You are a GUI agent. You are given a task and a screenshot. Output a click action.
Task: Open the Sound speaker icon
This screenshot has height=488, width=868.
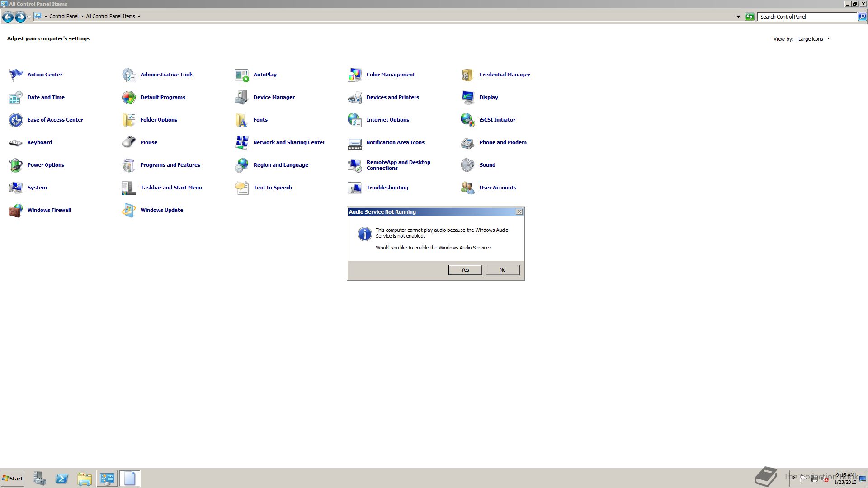[468, 165]
